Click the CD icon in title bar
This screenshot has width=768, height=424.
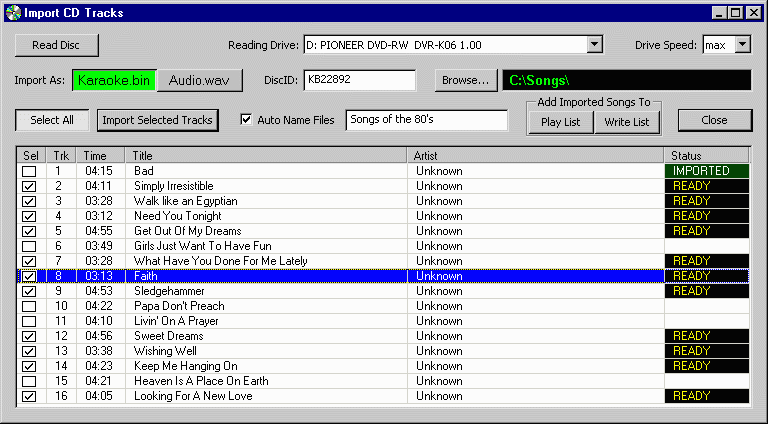pos(13,13)
